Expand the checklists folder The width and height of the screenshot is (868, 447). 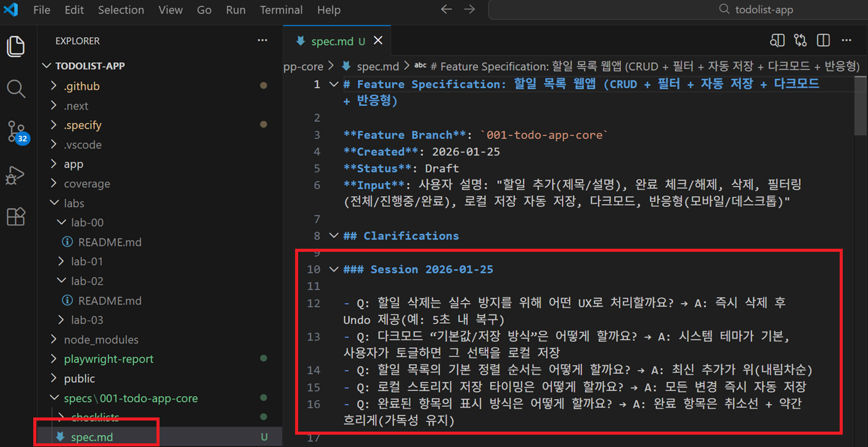pos(95,417)
